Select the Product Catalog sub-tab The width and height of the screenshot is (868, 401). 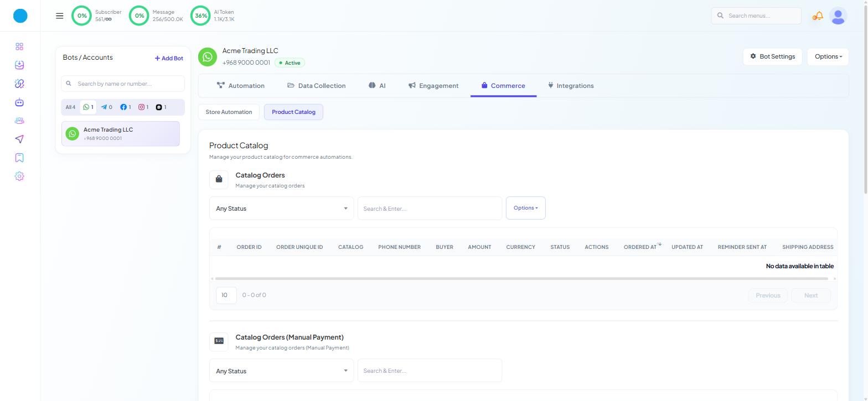coord(293,112)
